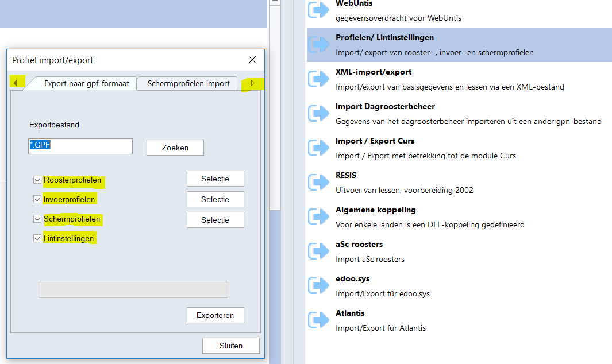This screenshot has height=364, width=612.
Task: Click the Atlantis arrow icon
Action: (318, 320)
